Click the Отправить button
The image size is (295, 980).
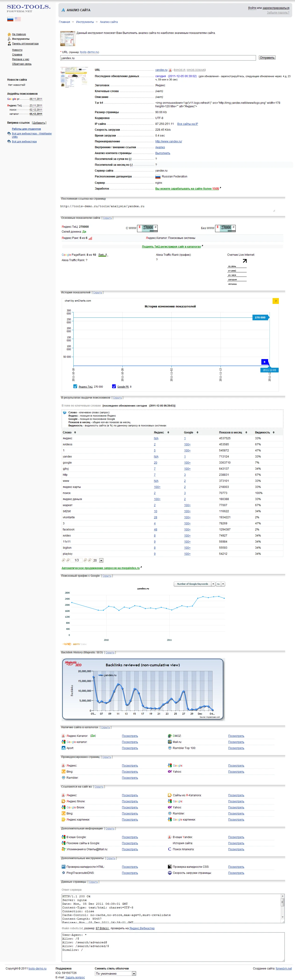[x=267, y=58]
